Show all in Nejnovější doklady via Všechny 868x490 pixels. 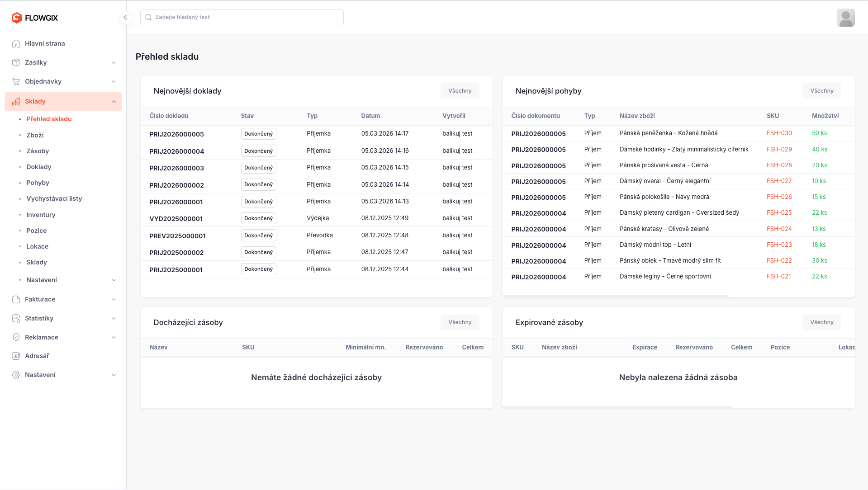point(460,91)
